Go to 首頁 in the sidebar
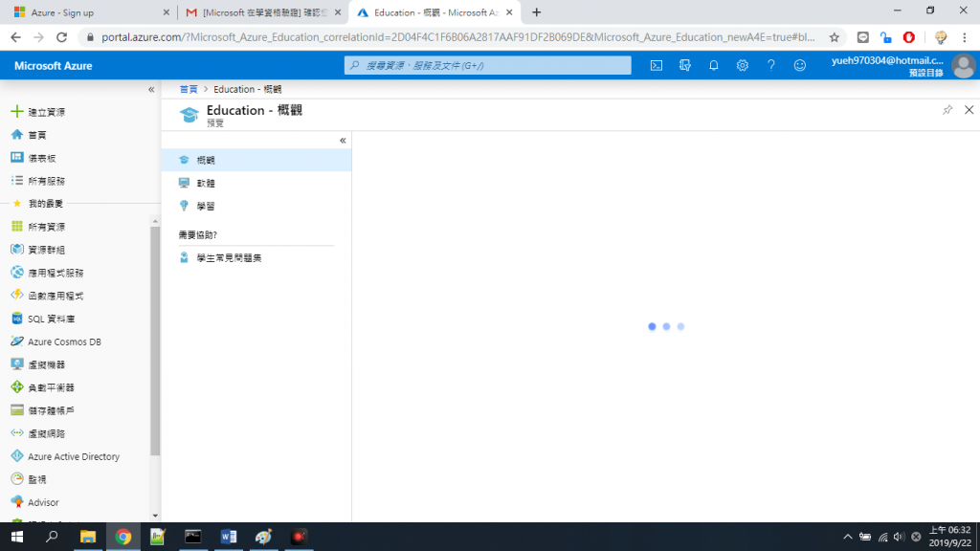The width and height of the screenshot is (980, 551). (29, 135)
